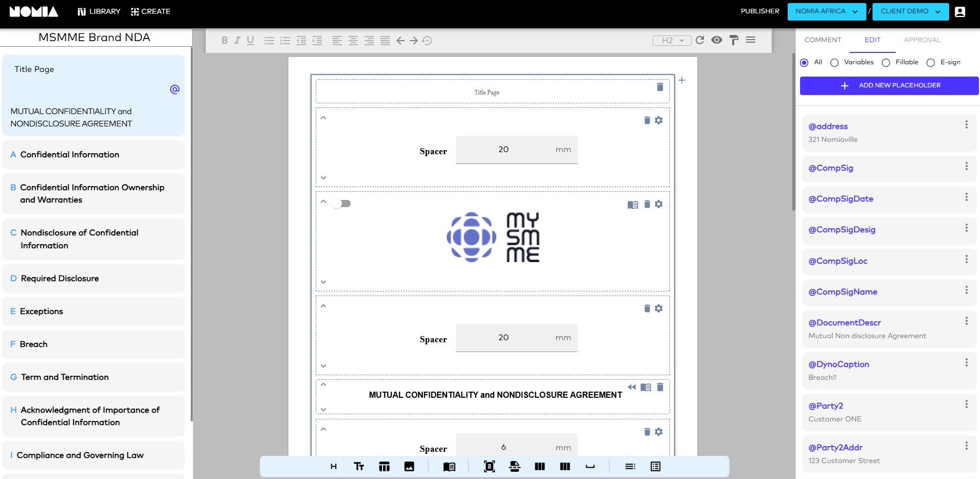Open the paint roller formatting tool
The width and height of the screenshot is (980, 479).
pyautogui.click(x=734, y=40)
